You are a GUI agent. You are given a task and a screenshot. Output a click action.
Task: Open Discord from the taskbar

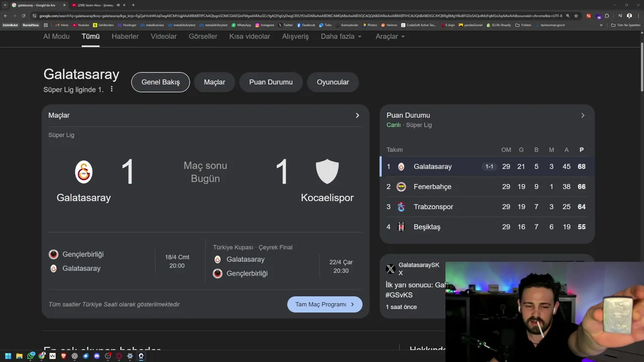97,356
